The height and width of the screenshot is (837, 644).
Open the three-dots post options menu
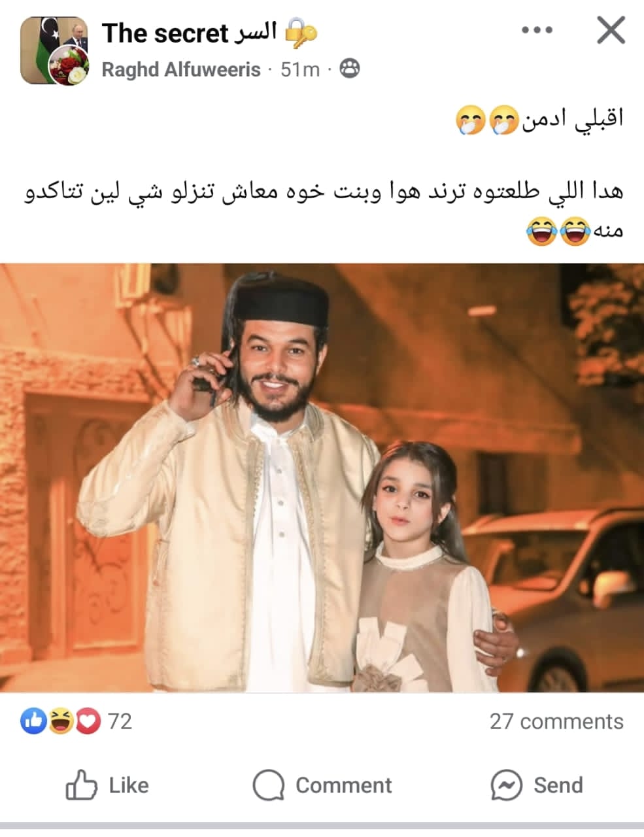click(537, 30)
